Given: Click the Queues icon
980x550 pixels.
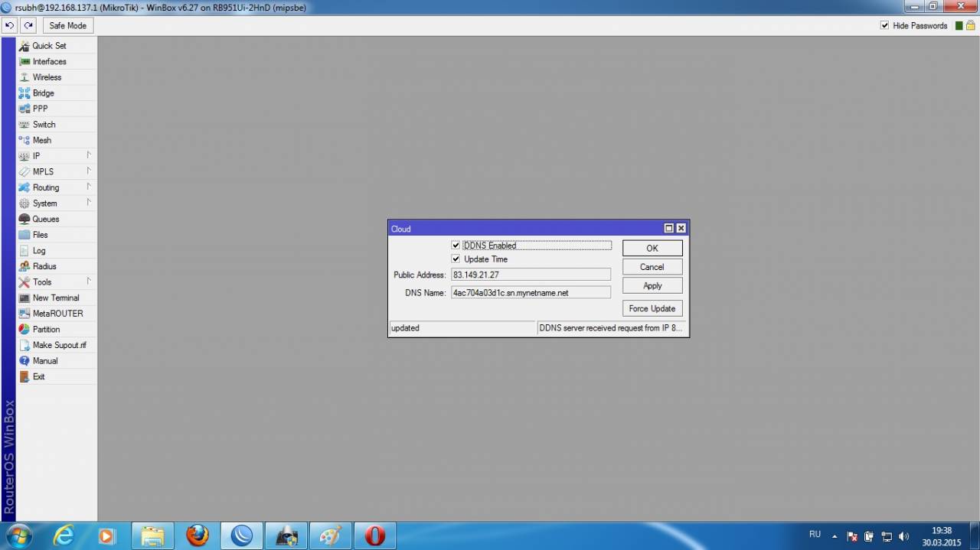Looking at the screenshot, I should [x=24, y=219].
